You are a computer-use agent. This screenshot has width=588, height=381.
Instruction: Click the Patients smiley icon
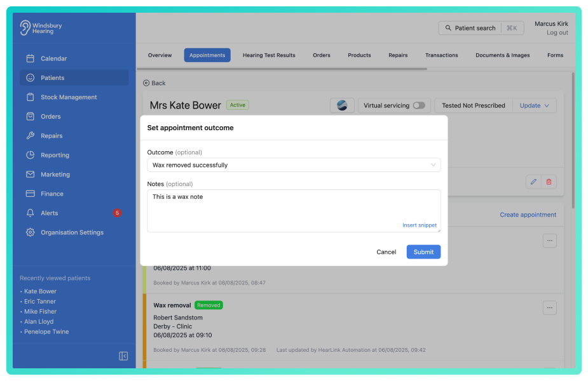pyautogui.click(x=31, y=77)
